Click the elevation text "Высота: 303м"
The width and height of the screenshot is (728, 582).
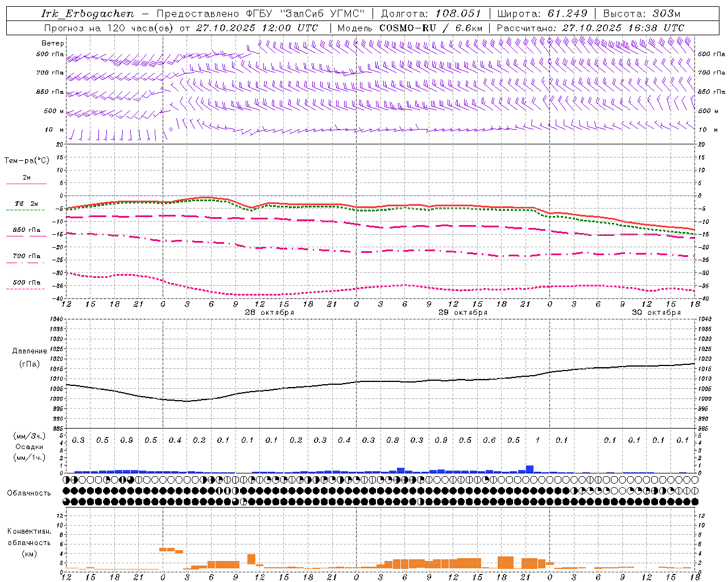tap(642, 14)
